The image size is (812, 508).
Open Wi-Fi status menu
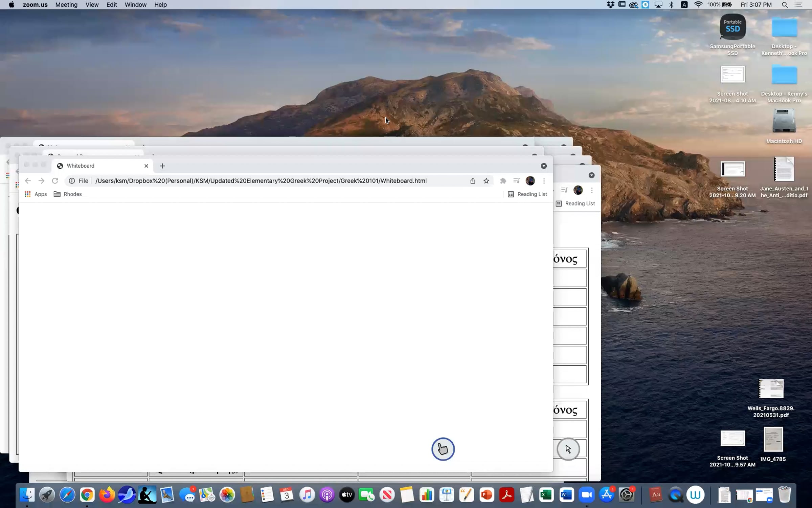coord(698,5)
